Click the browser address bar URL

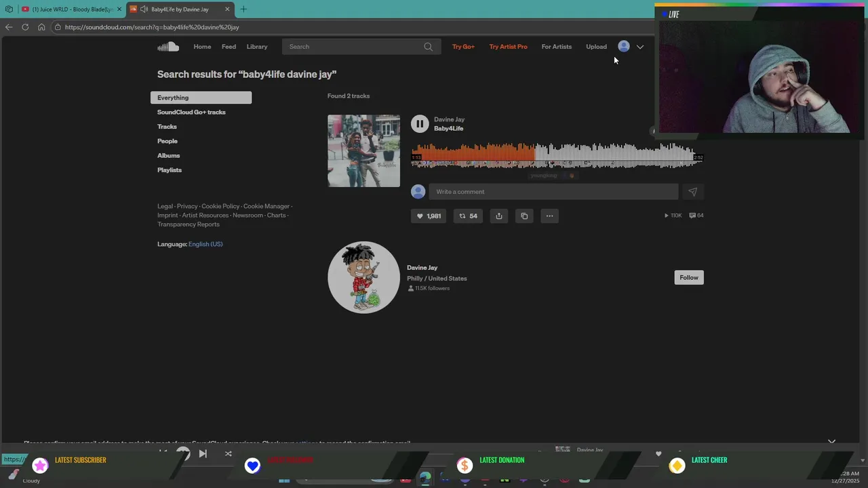coord(152,27)
